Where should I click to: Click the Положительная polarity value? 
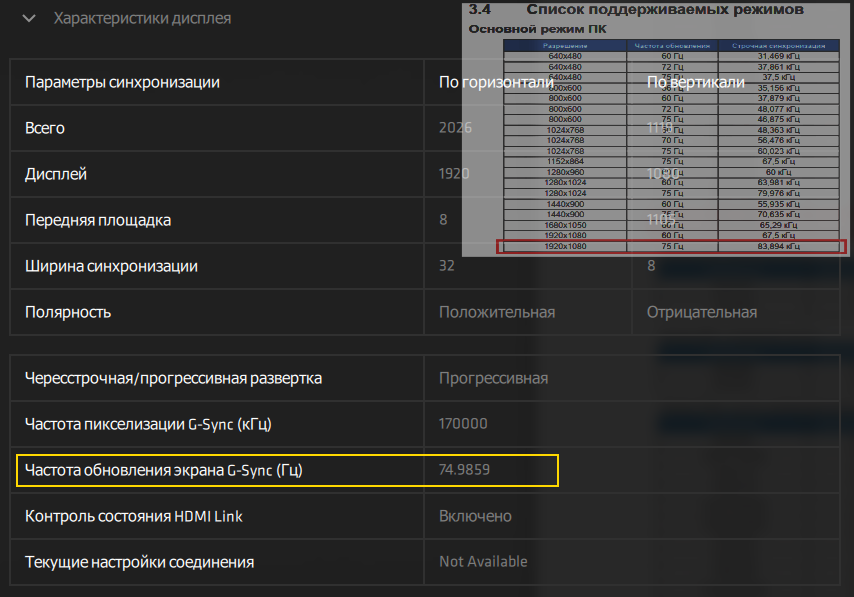[497, 312]
